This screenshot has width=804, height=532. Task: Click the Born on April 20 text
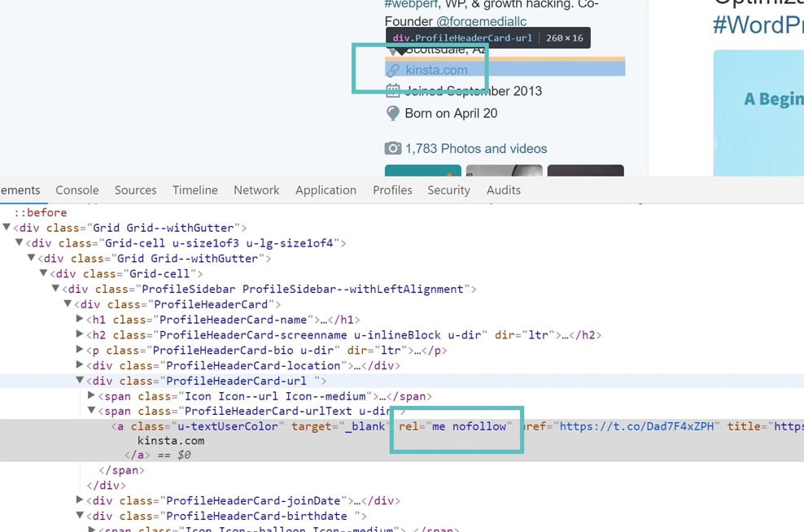451,113
